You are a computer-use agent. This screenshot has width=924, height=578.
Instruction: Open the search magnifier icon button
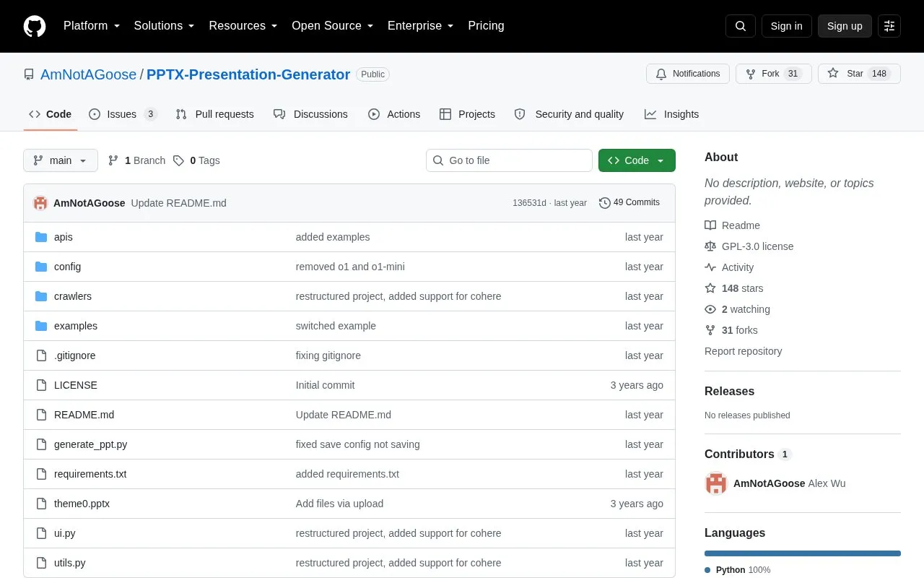[741, 26]
